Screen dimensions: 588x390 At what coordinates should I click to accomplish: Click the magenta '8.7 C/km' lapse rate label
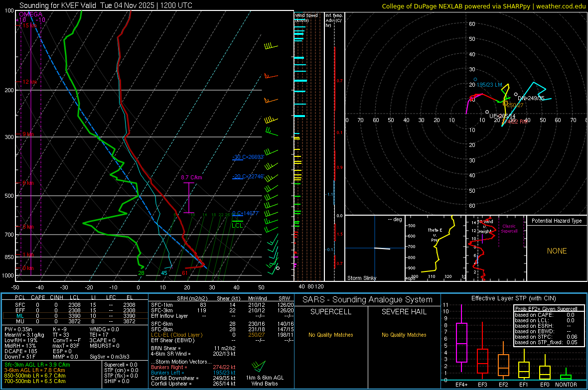click(191, 177)
